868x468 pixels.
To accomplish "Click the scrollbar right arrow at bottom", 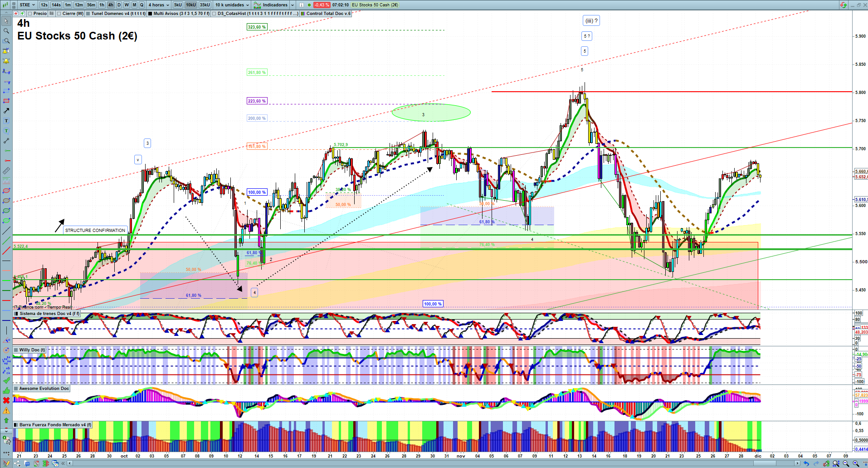I will coord(797,463).
